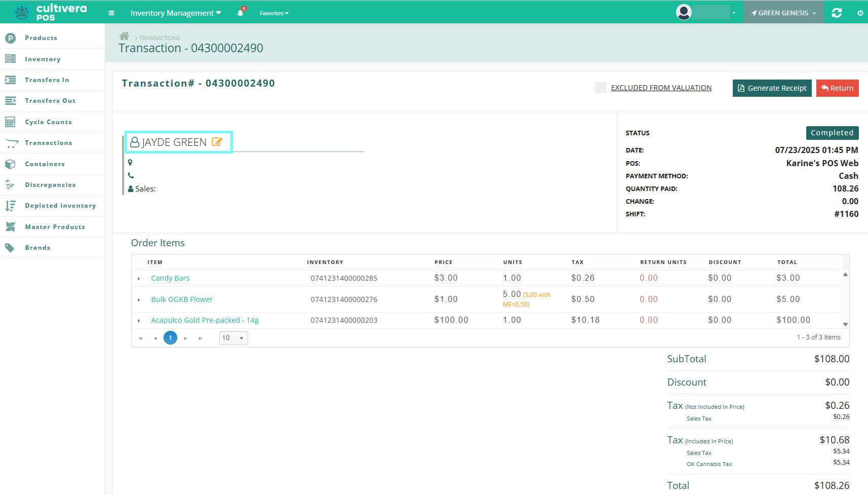Click the Transfers In sidebar icon
The height and width of the screenshot is (495, 868).
(10, 80)
